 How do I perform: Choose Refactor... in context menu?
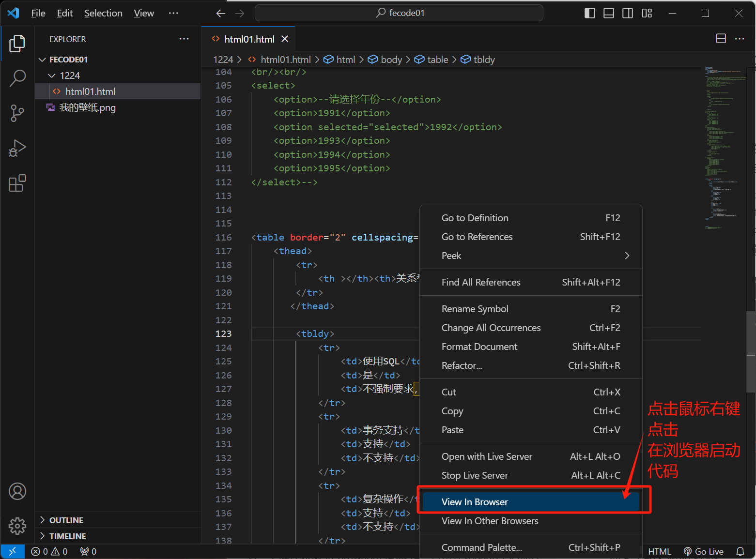pos(531,365)
